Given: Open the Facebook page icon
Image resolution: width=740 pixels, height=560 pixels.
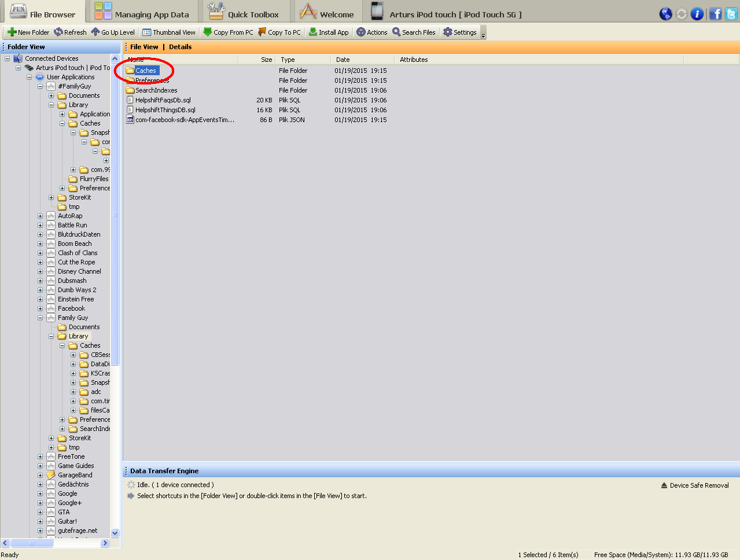Looking at the screenshot, I should [x=716, y=14].
